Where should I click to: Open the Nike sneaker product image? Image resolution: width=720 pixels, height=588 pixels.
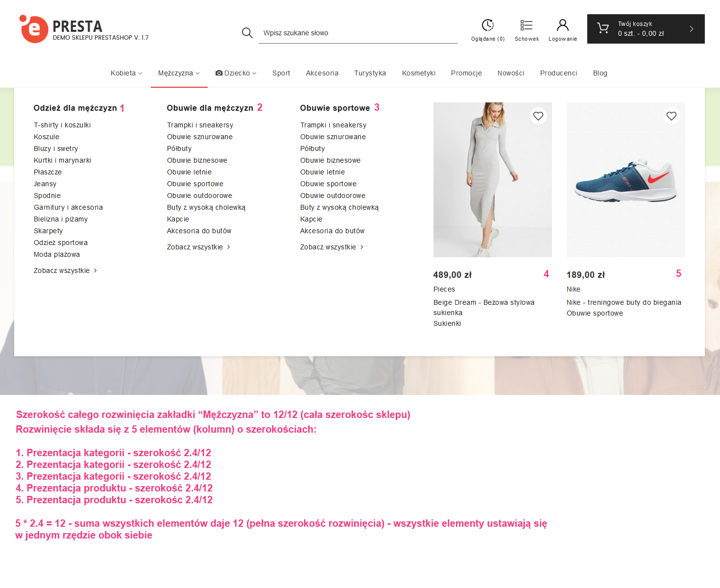(x=625, y=180)
